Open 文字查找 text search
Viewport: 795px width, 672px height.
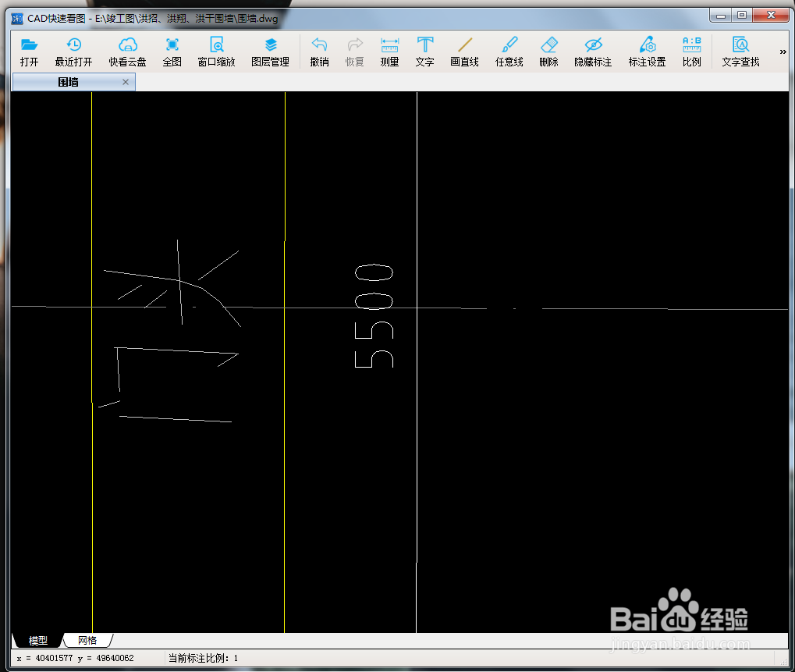tap(740, 52)
